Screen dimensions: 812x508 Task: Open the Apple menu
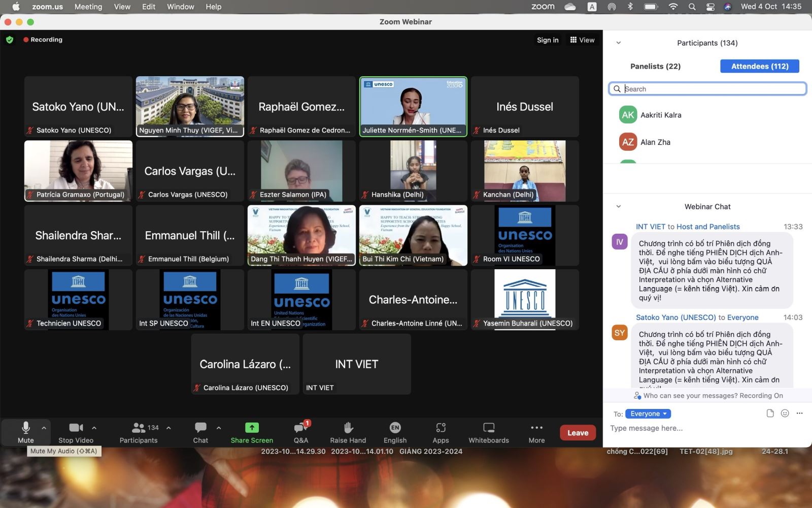(16, 7)
